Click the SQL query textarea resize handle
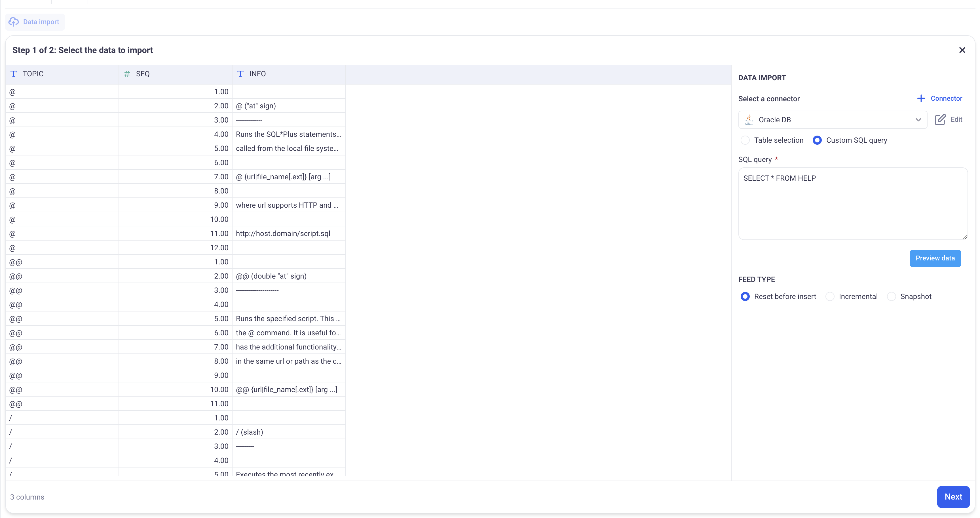This screenshot has height=518, width=980. click(x=964, y=237)
